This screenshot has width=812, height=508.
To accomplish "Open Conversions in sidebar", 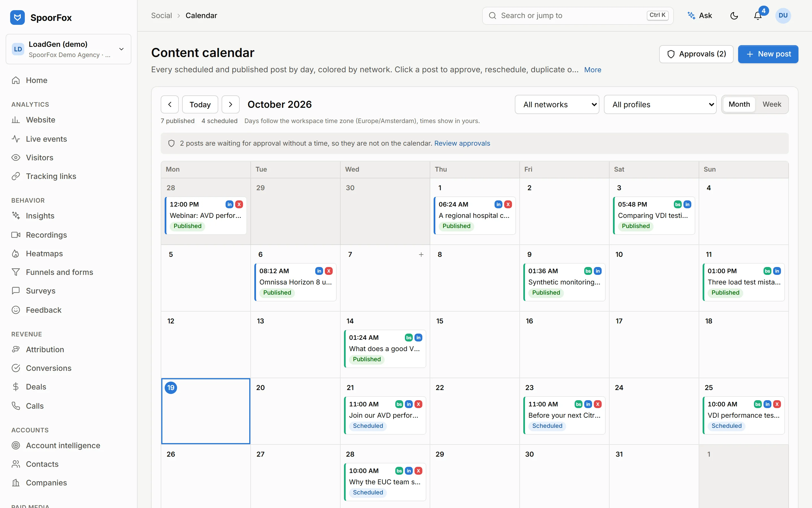I will 69,368.
